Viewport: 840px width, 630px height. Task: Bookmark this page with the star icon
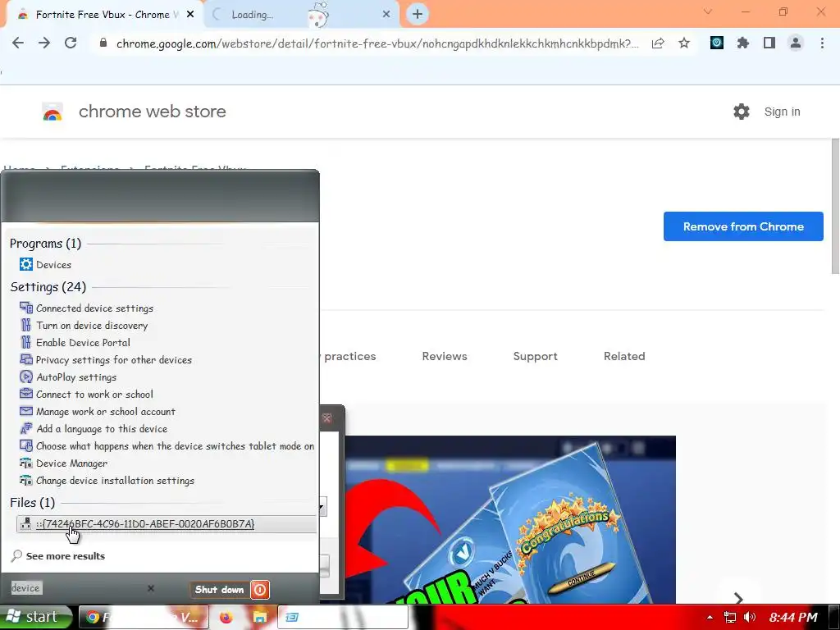684,43
